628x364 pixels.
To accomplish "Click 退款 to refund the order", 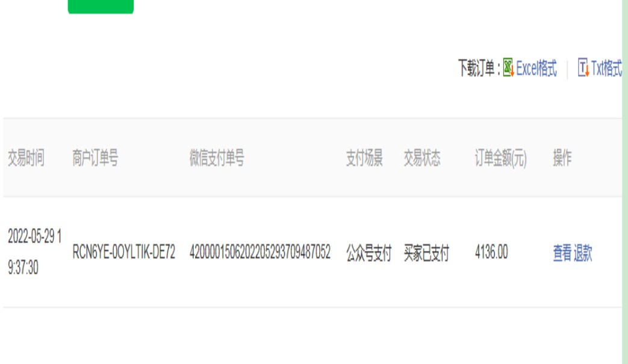I will tap(583, 253).
